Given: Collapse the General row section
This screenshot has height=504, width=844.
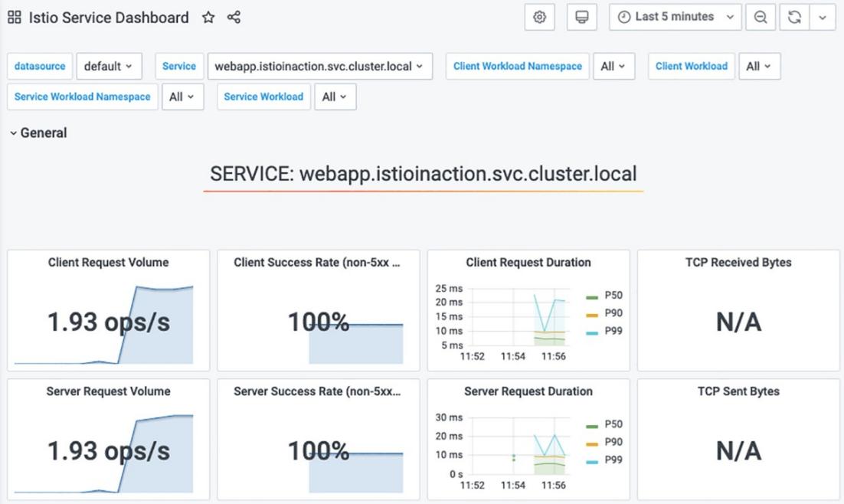Looking at the screenshot, I should point(38,133).
